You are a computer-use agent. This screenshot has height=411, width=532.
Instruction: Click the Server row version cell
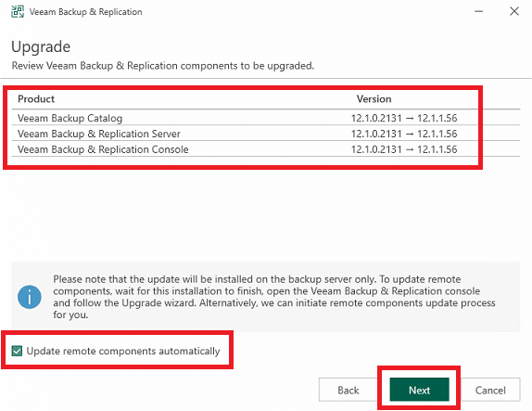click(x=404, y=134)
